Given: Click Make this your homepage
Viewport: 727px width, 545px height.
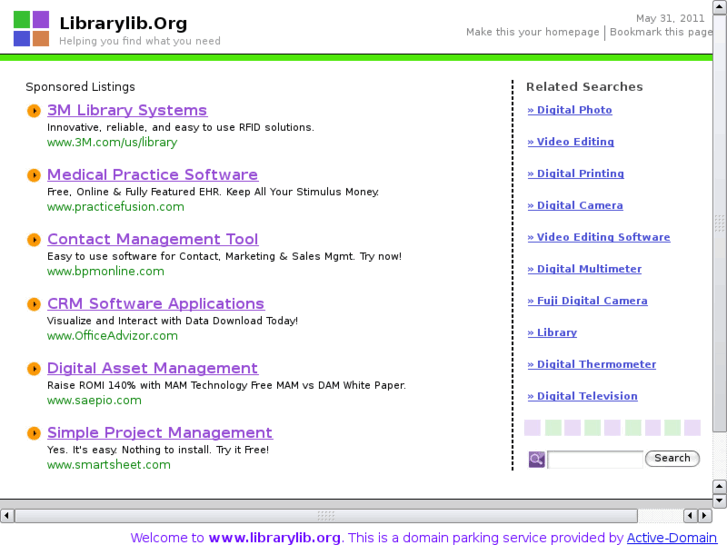Looking at the screenshot, I should (533, 32).
